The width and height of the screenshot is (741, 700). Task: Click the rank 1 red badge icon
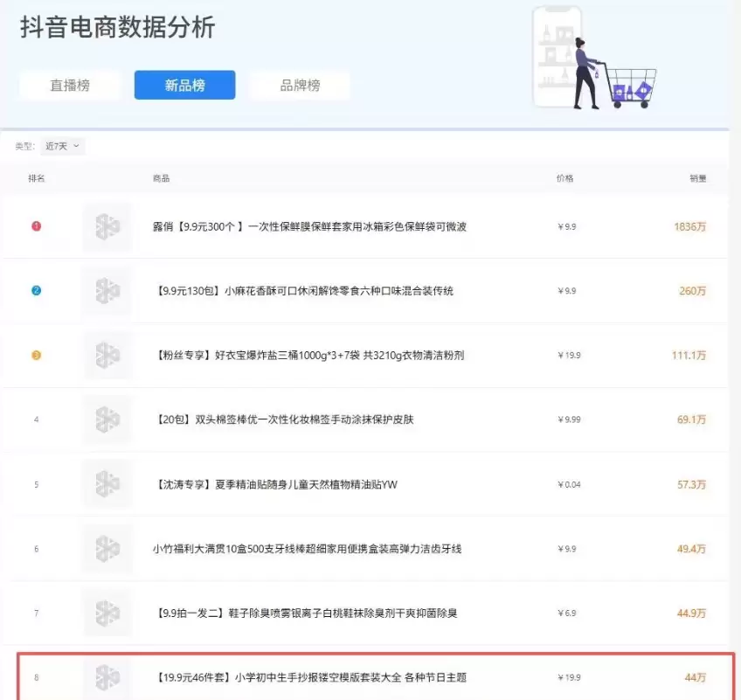[37, 226]
